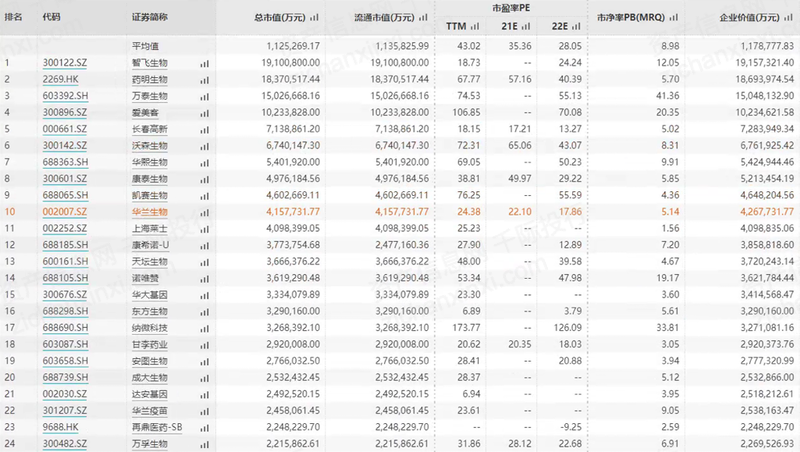
Task: Select enterprise value 18,693,974.54
Action: point(765,79)
